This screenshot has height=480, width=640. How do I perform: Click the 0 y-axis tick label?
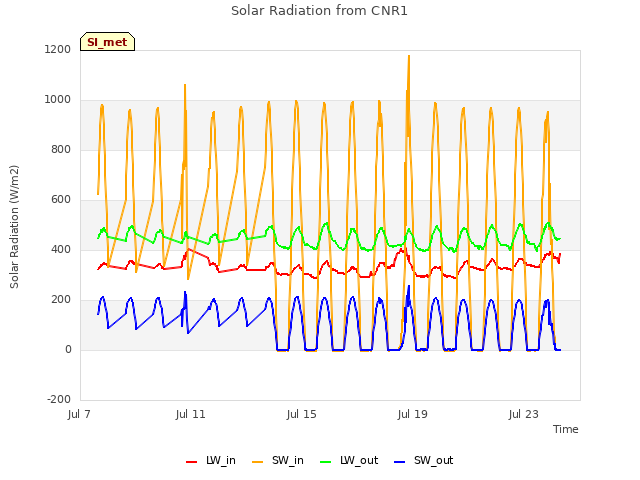[68, 349]
